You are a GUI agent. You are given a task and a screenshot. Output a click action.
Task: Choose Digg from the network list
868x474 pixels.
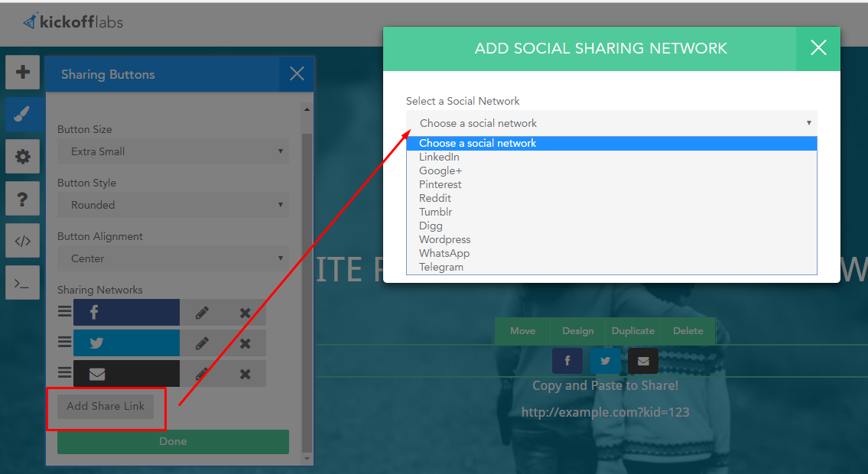[612, 226]
